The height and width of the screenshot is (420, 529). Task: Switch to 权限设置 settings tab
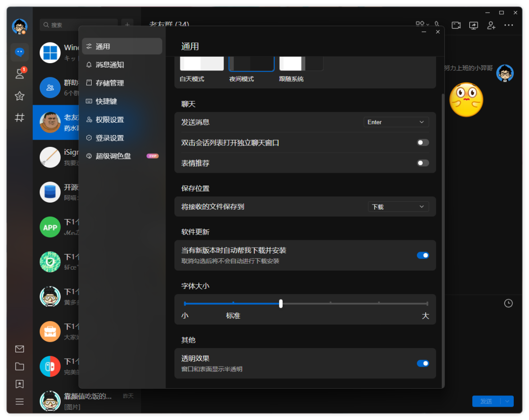pyautogui.click(x=122, y=119)
